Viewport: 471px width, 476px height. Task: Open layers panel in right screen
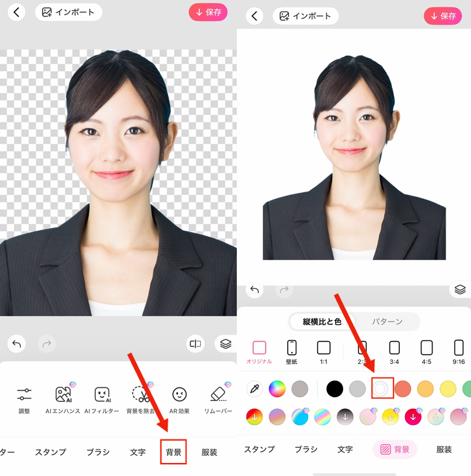pyautogui.click(x=460, y=290)
